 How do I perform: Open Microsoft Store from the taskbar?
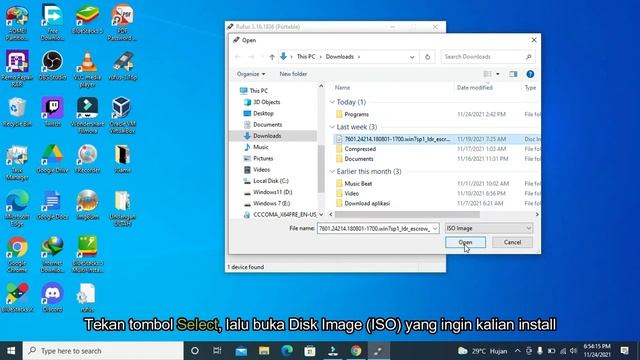[x=310, y=351]
